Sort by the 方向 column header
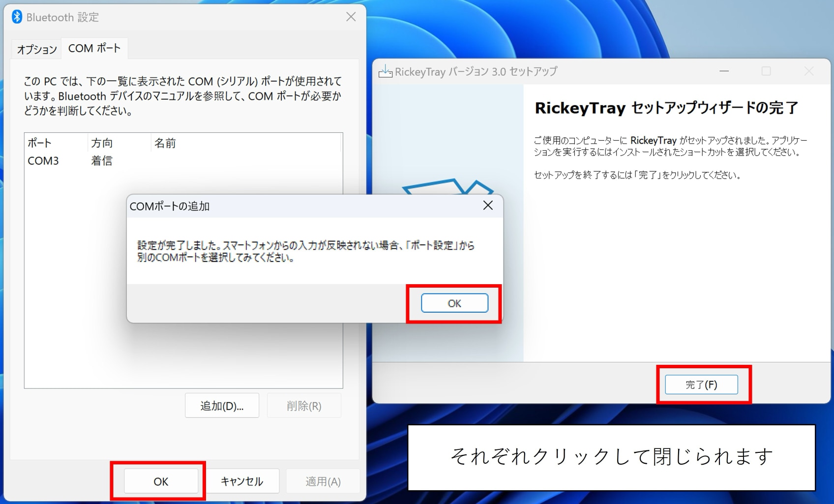The image size is (834, 504). tap(102, 143)
